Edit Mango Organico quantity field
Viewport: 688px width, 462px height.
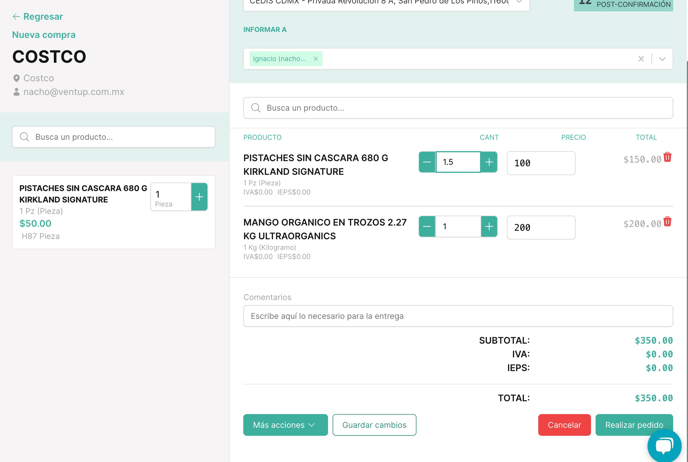click(x=458, y=227)
